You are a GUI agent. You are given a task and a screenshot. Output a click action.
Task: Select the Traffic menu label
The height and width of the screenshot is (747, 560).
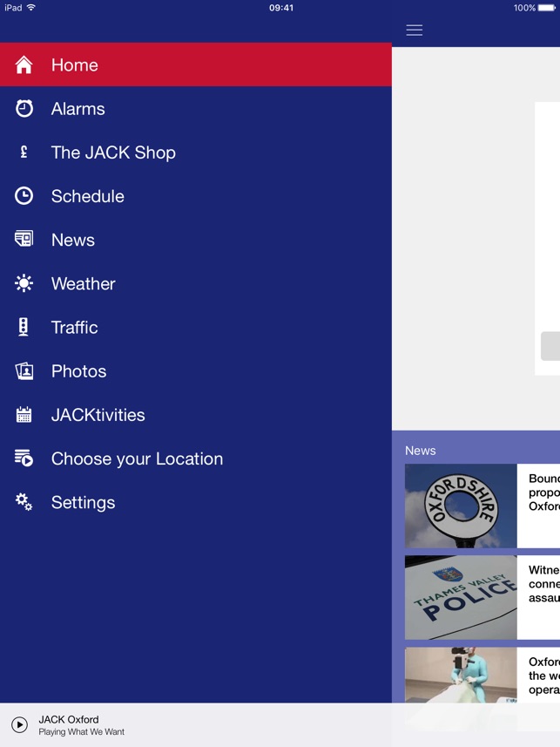tap(74, 327)
